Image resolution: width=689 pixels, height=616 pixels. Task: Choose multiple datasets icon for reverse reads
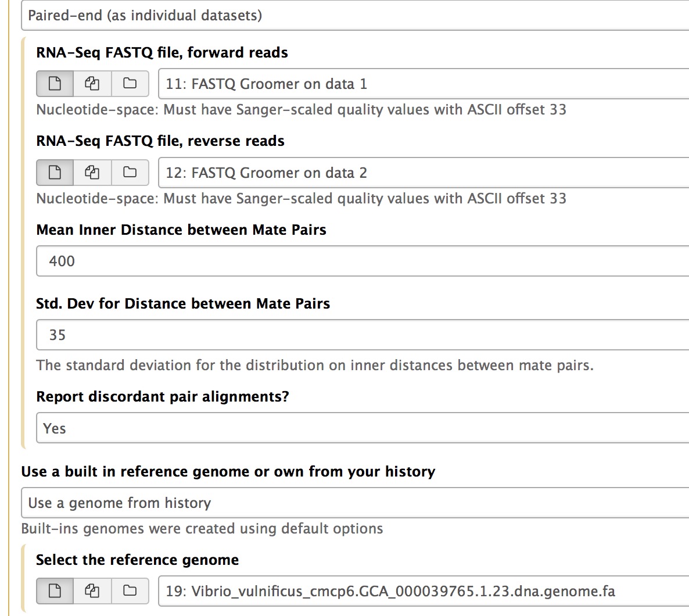92,173
